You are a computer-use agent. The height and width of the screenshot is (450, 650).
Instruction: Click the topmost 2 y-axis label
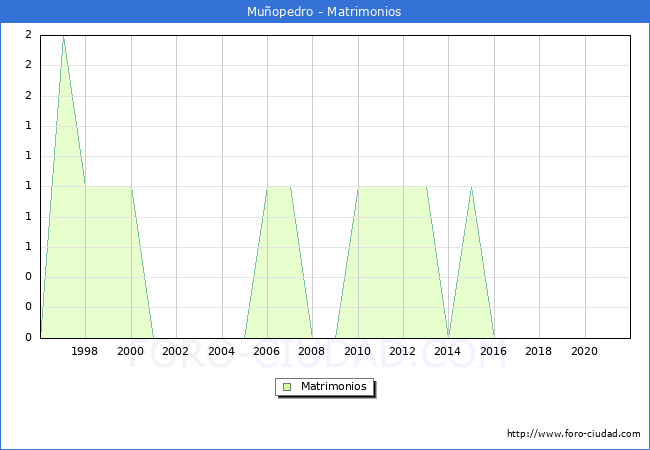[28, 35]
